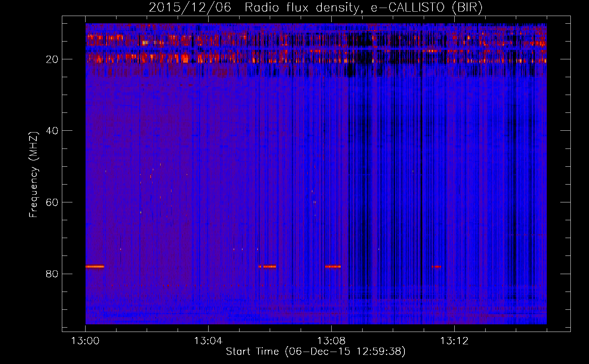Click the 20 MHz frequency tick label
This screenshot has width=589, height=364.
52,59
